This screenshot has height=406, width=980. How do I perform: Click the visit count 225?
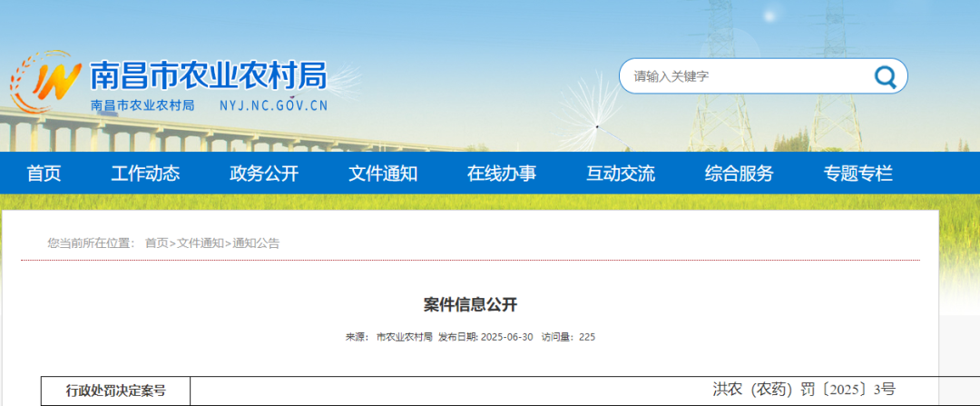pos(587,337)
